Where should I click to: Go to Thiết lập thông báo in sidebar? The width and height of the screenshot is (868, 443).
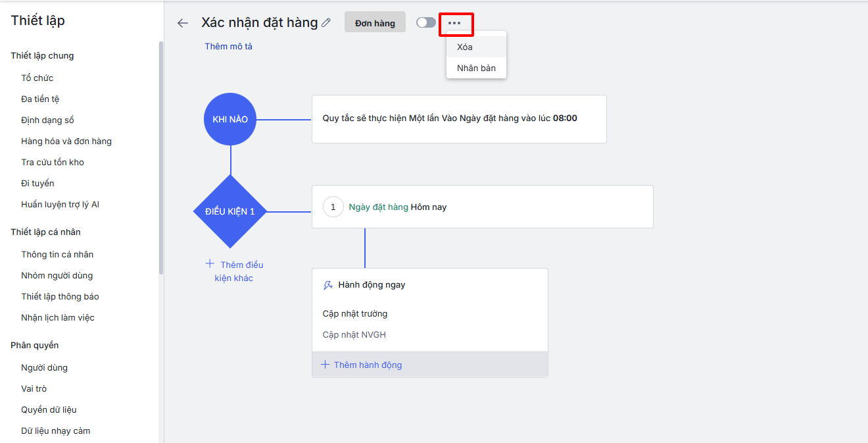60,296
